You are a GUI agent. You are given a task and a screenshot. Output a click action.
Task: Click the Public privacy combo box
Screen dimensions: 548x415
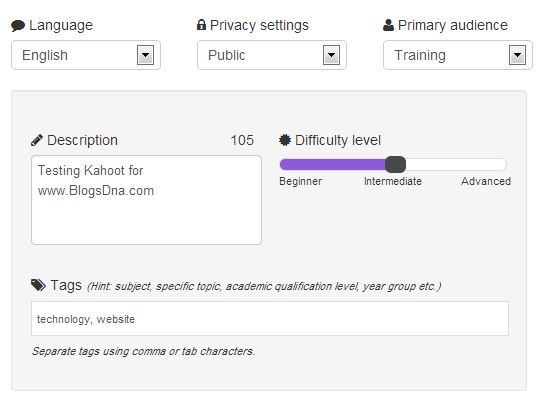point(272,55)
